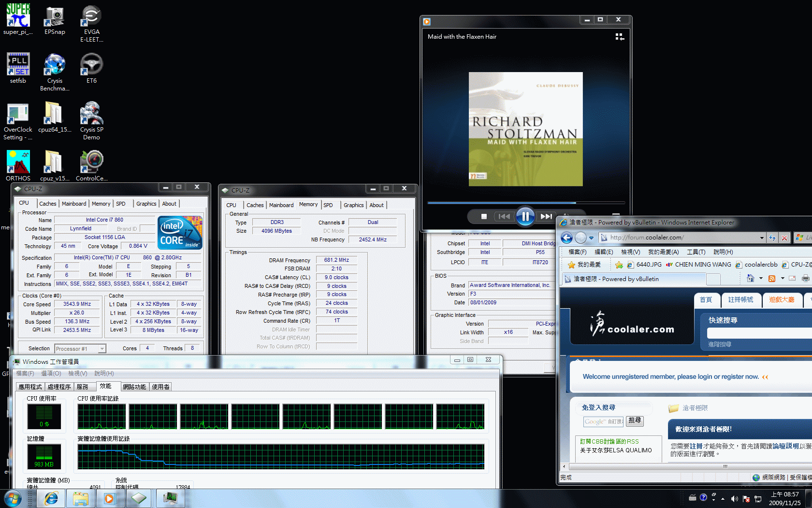The image size is (812, 508).
Task: Open EVGA E-LEET desktop icon
Action: pos(91,23)
